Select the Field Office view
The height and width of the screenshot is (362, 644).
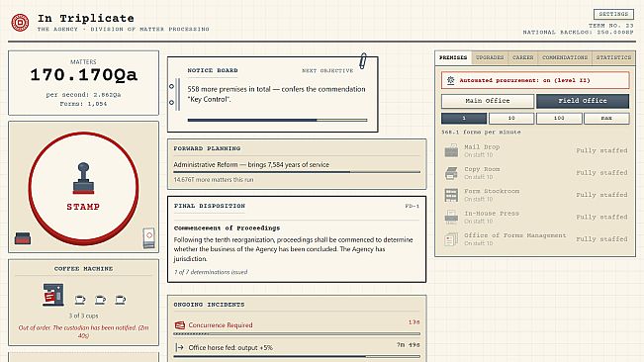coord(583,101)
